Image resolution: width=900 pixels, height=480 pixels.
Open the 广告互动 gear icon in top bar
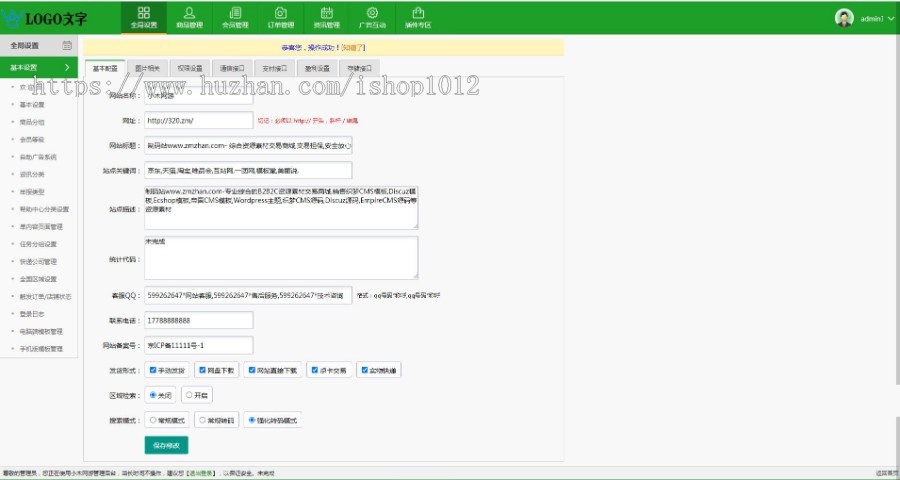(372, 13)
